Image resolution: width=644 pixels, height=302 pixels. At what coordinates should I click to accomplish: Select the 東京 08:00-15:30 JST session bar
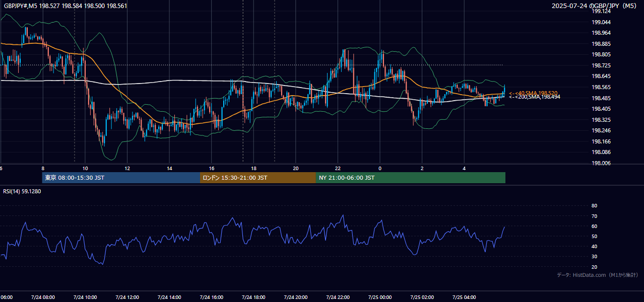(x=121, y=178)
